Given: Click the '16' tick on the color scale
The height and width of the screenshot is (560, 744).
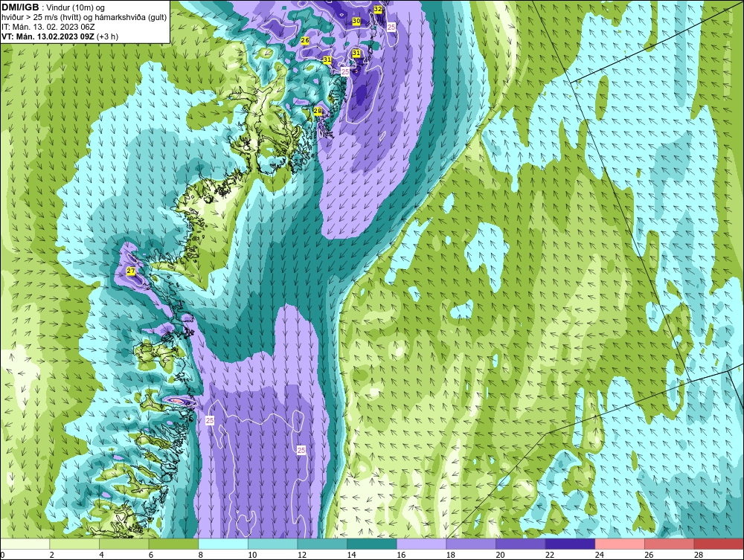Looking at the screenshot, I should point(401,555).
